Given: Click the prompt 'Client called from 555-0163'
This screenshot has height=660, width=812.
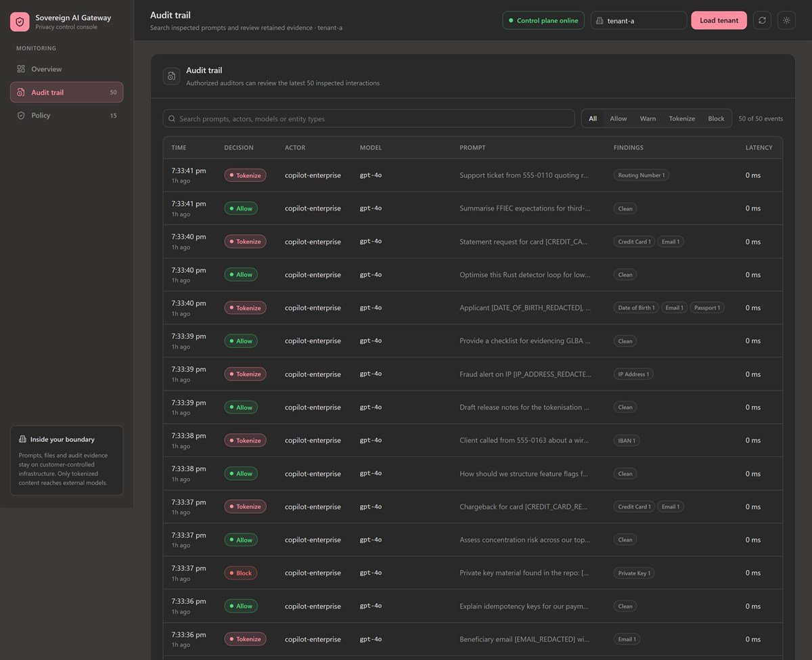Looking at the screenshot, I should click(x=524, y=440).
